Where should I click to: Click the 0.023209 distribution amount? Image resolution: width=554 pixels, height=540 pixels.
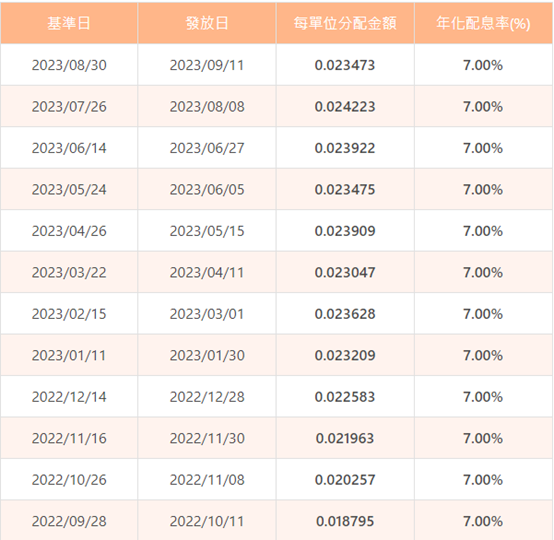point(345,355)
